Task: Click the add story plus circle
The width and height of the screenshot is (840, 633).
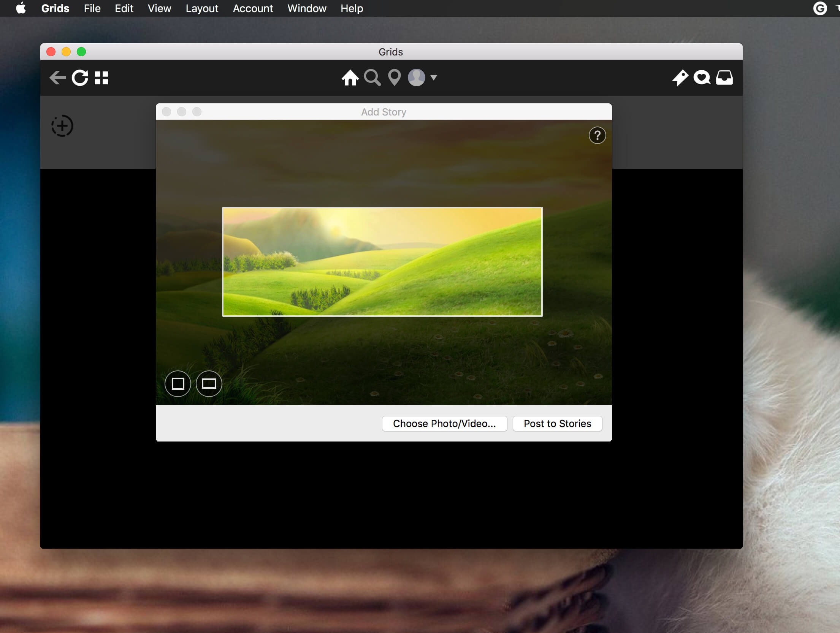Action: pos(62,126)
